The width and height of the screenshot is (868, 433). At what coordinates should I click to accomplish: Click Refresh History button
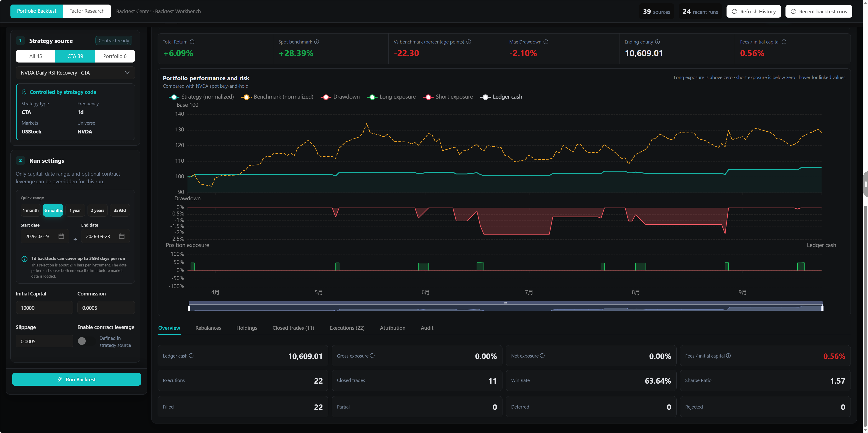754,12
